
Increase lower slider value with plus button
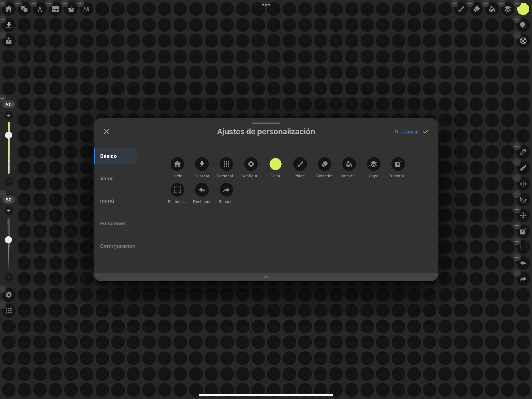[x=9, y=211]
